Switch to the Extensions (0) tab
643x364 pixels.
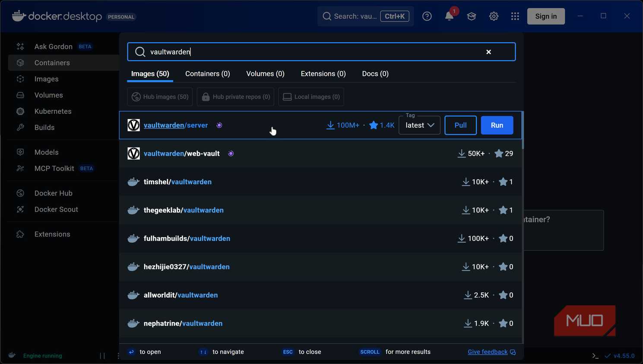point(323,74)
